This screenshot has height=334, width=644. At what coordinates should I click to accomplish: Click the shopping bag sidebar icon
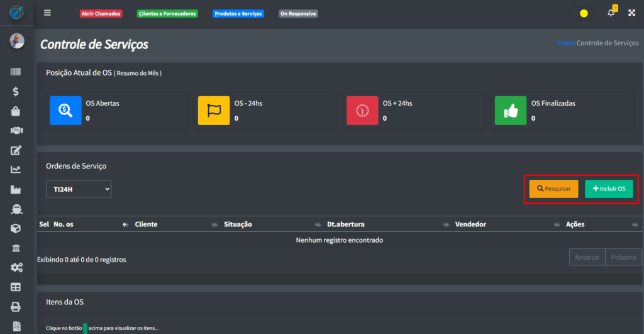pyautogui.click(x=16, y=111)
